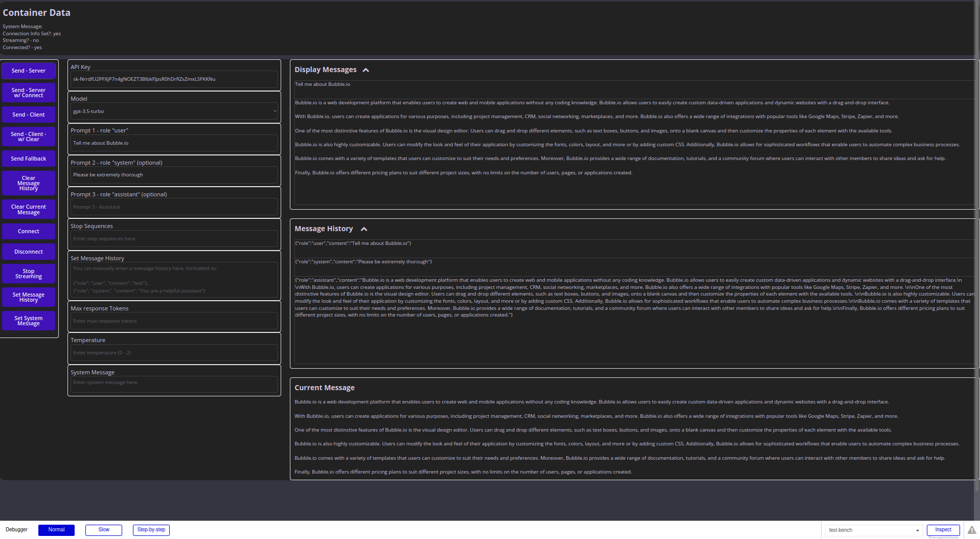Viewport: 980px width, 539px height.
Task: Click the Inspect button
Action: [x=943, y=530]
